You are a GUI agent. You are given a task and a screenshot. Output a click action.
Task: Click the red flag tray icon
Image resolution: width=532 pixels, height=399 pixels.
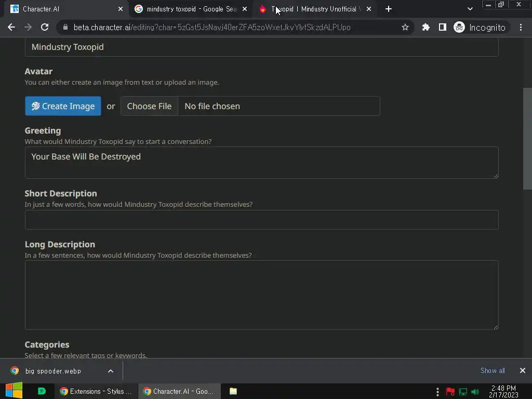450,392
